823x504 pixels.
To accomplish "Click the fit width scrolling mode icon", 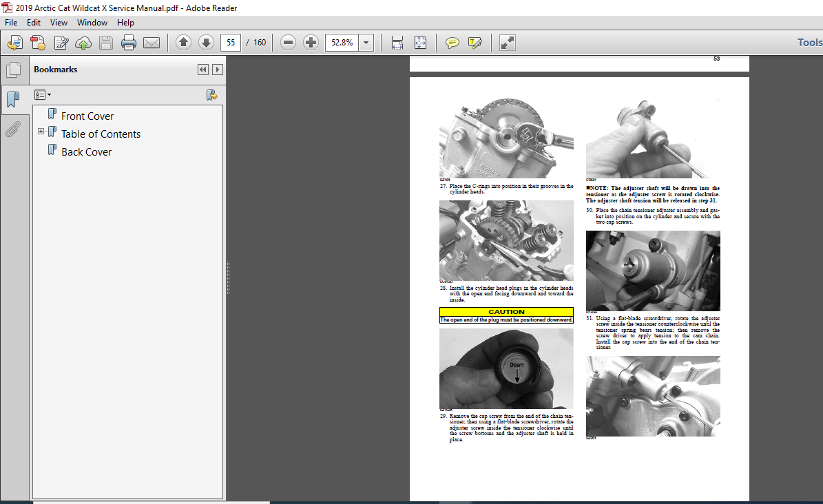I will (x=397, y=43).
